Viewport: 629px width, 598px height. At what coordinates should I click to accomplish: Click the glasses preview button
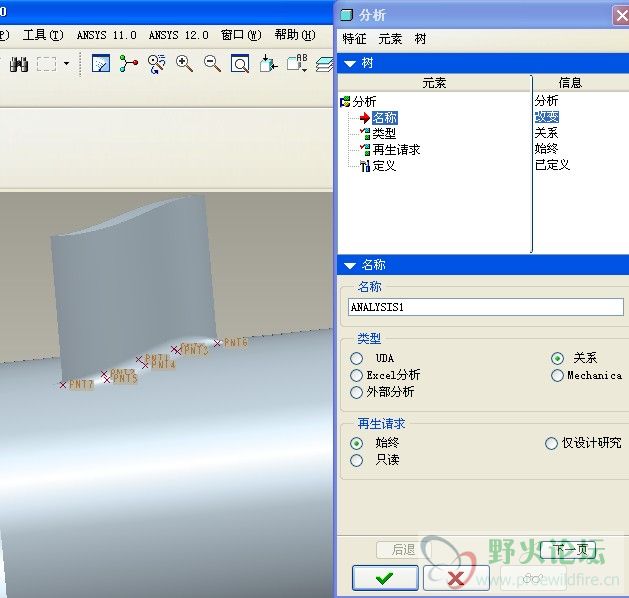(533, 578)
